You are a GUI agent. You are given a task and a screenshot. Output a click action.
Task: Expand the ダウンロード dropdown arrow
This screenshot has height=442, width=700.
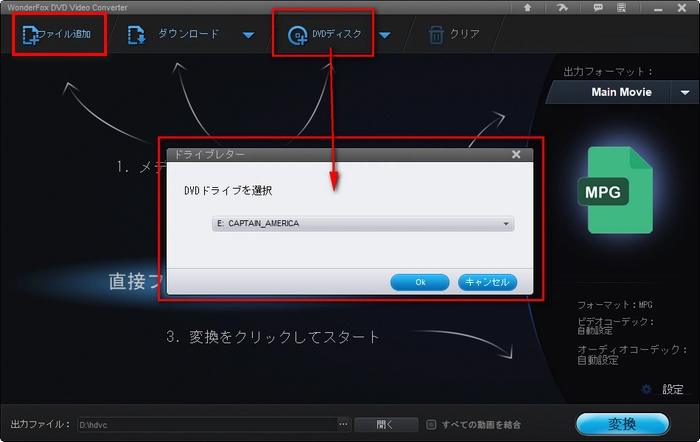pos(248,37)
